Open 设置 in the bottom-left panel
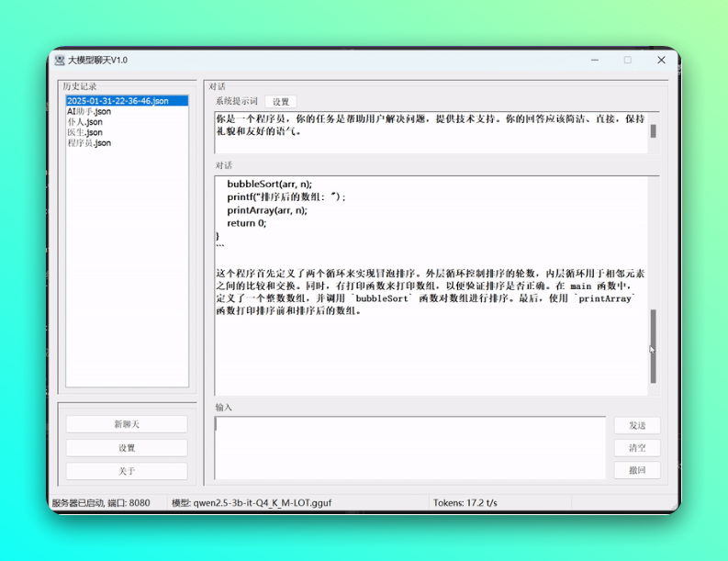The height and width of the screenshot is (561, 728). coord(127,448)
